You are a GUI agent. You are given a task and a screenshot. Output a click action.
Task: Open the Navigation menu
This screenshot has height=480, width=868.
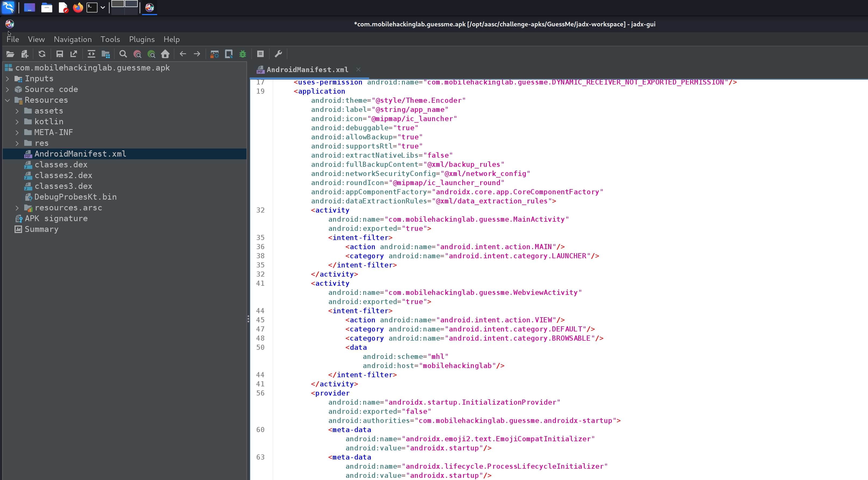point(73,39)
